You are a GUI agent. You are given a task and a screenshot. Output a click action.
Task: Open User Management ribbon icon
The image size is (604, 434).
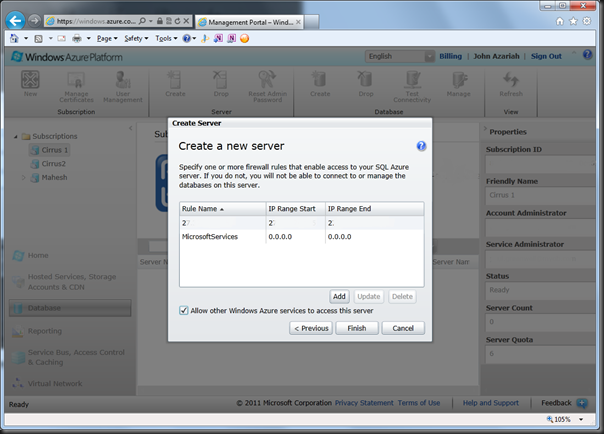123,87
